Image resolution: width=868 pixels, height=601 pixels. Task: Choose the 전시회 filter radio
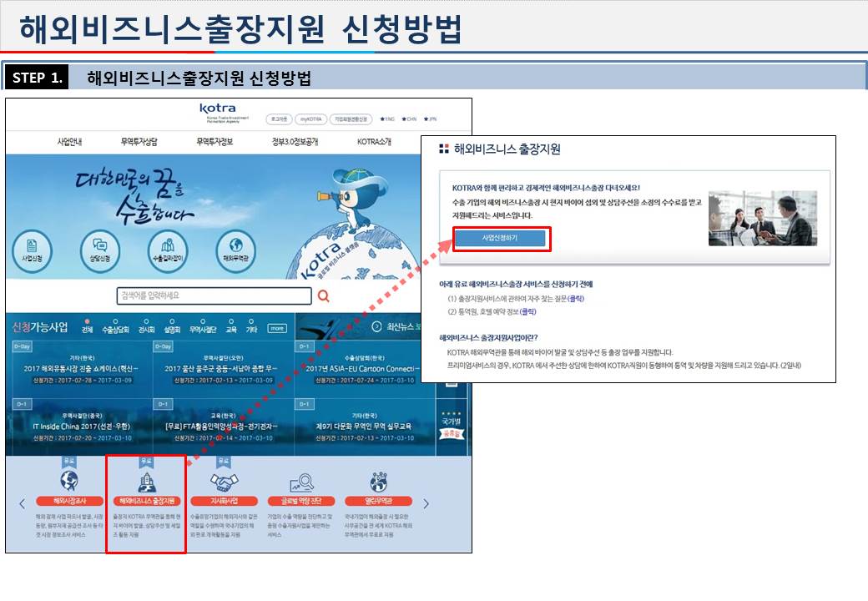coord(146,321)
